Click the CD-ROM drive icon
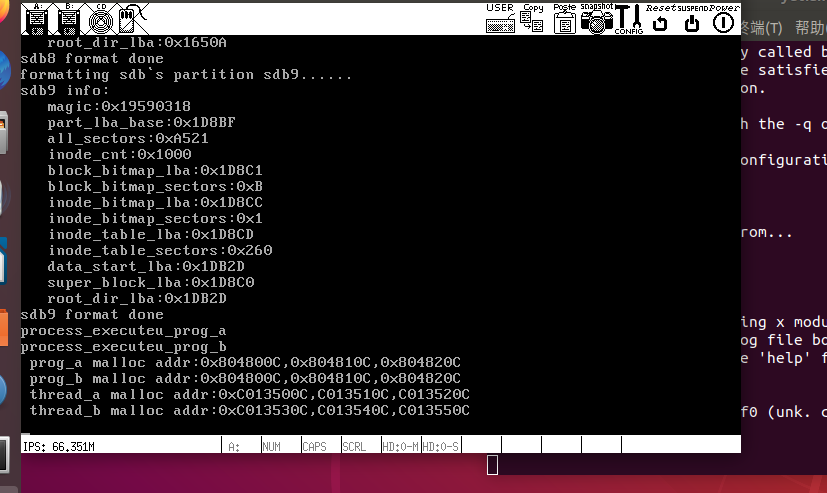 point(99,17)
